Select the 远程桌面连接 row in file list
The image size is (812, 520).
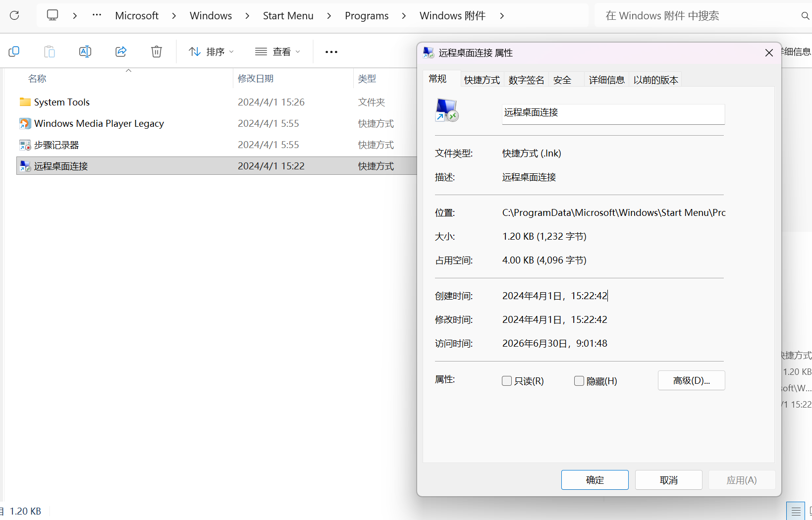(x=217, y=166)
